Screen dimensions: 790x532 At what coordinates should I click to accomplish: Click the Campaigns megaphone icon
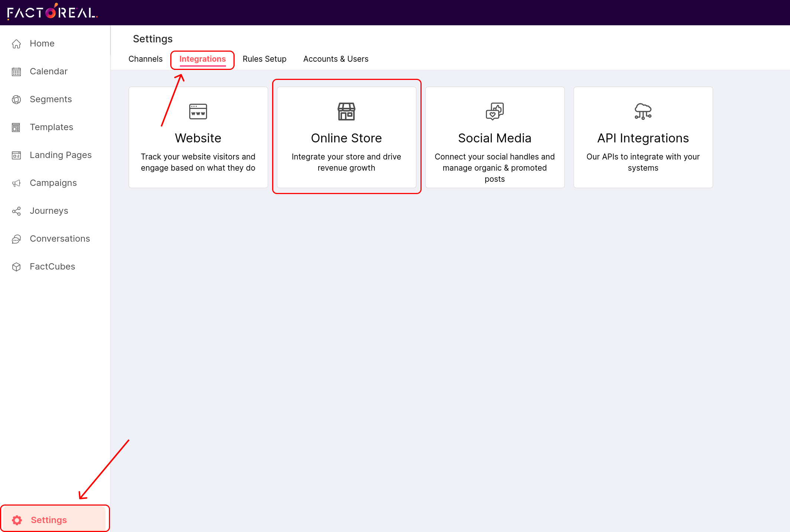tap(16, 183)
